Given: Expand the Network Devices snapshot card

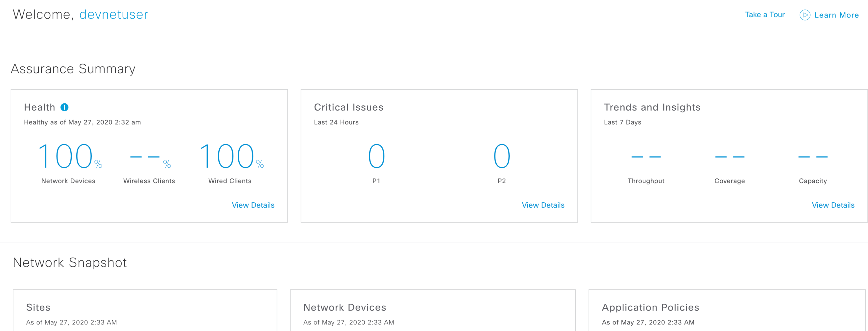Looking at the screenshot, I should 345,307.
